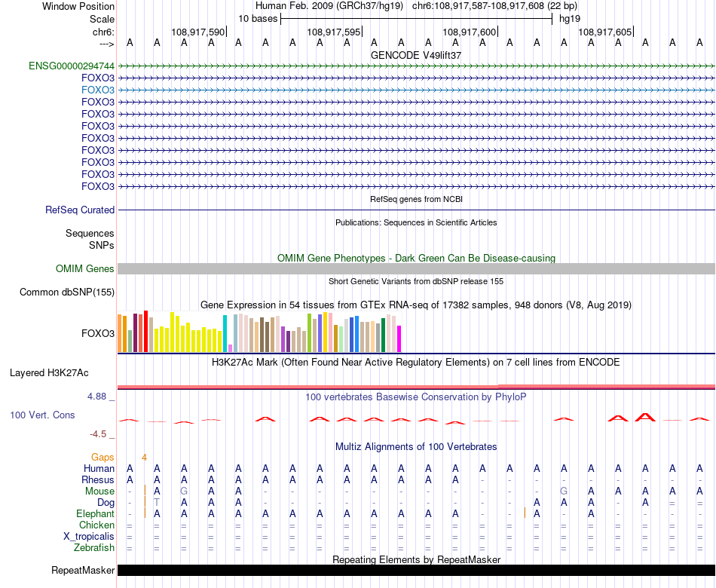This screenshot has height=588, width=716.
Task: Click the OMIM Genes track label
Action: (x=84, y=268)
